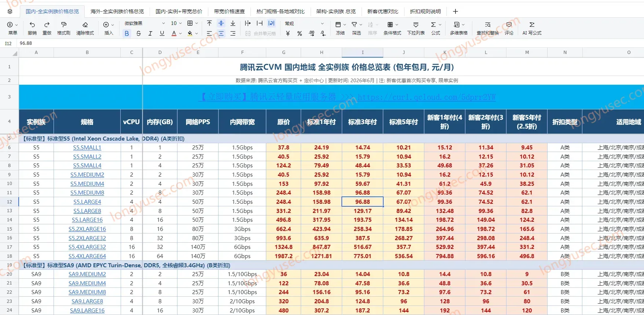The height and width of the screenshot is (315, 644).
Task: Activate the format painter (格式刷)
Action: [x=64, y=28]
